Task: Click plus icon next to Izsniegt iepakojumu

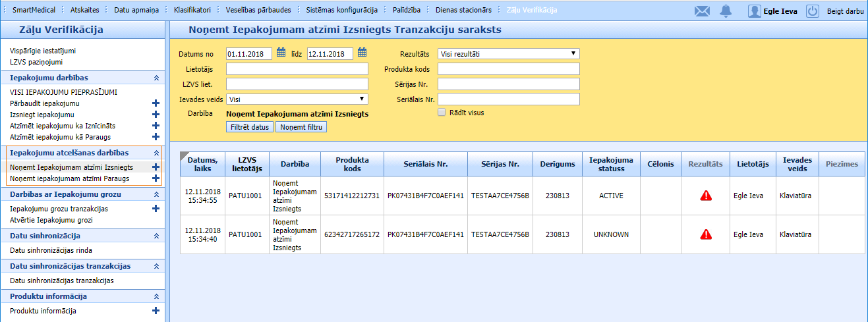Action: pyautogui.click(x=156, y=115)
